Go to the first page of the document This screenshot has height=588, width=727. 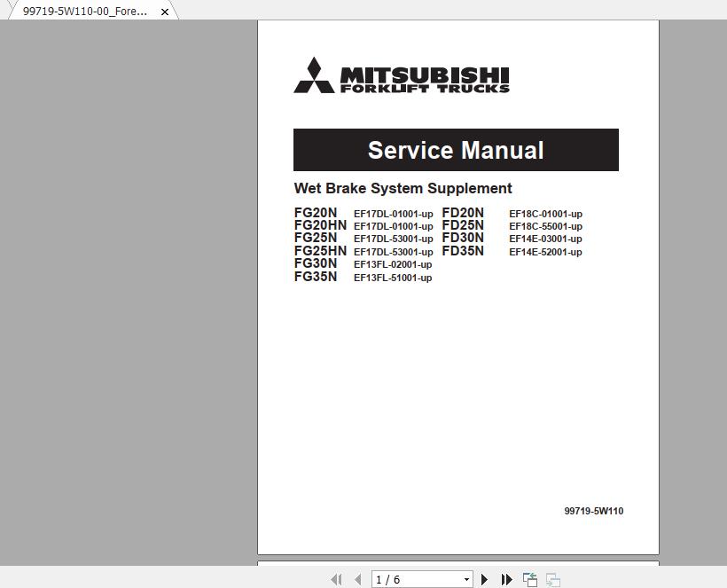[x=337, y=579]
